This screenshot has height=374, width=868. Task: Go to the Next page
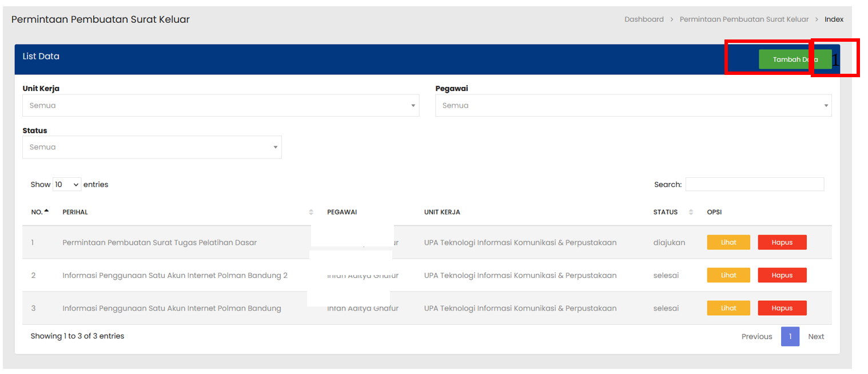[815, 337]
